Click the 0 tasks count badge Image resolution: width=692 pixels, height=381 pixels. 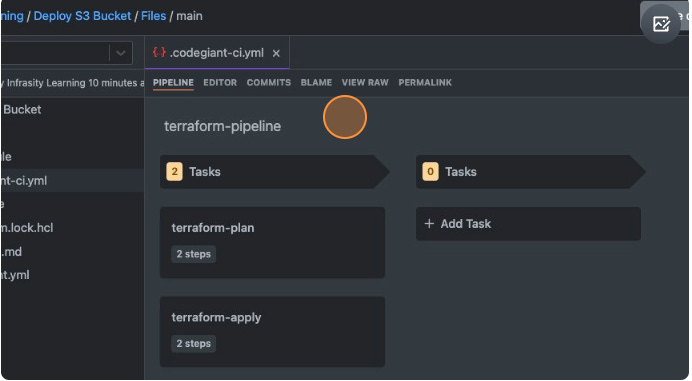tap(430, 172)
